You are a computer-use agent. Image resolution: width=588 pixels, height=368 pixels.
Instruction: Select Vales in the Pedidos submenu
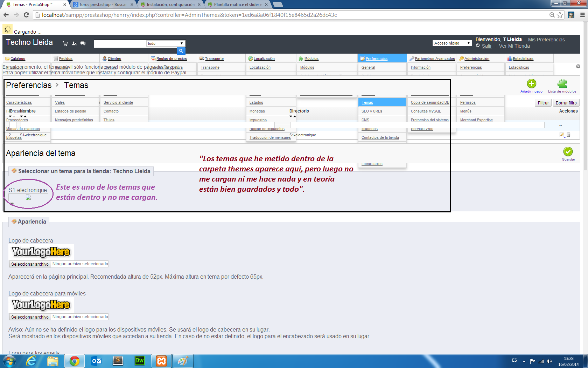pyautogui.click(x=60, y=102)
